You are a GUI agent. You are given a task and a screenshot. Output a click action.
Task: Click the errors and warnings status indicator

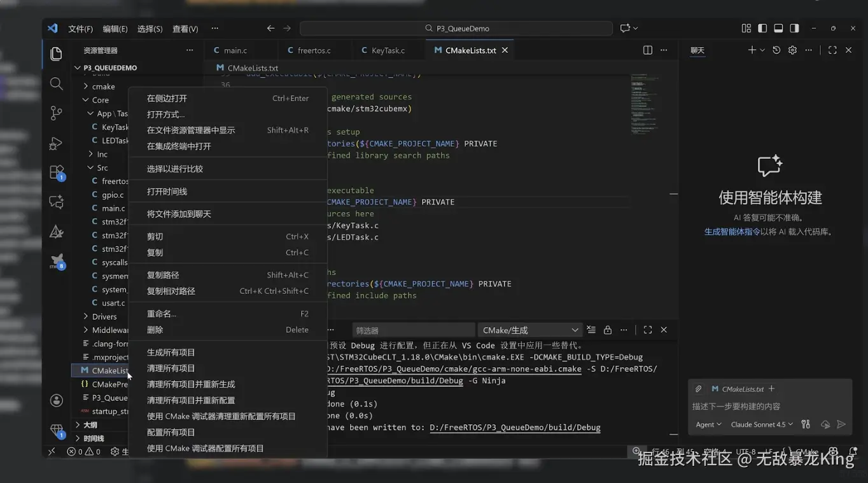click(84, 452)
